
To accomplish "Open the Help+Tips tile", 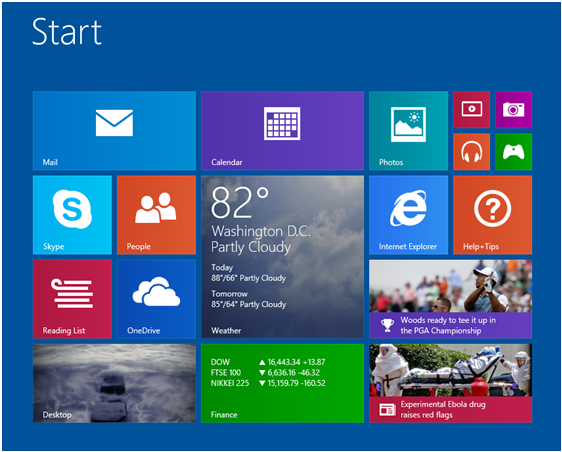I will pos(492,215).
